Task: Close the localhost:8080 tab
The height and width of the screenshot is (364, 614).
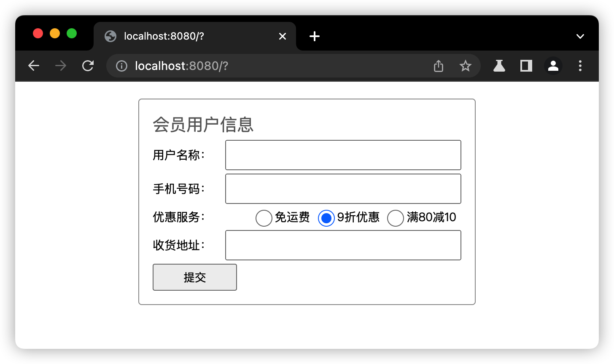Action: (283, 36)
